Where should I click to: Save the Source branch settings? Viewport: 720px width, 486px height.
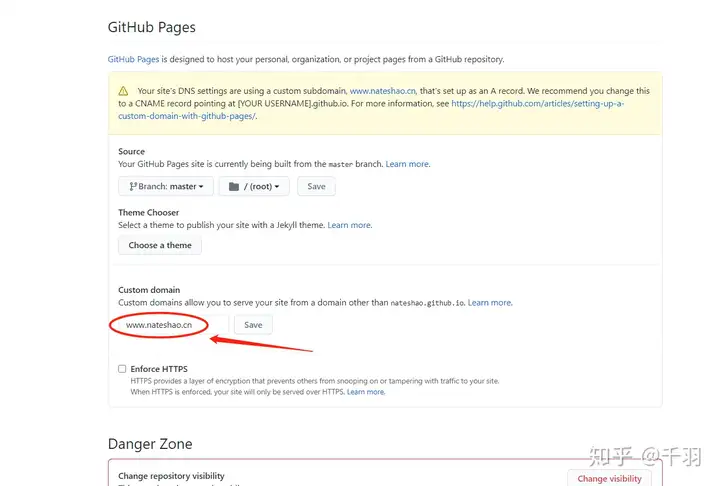click(316, 186)
